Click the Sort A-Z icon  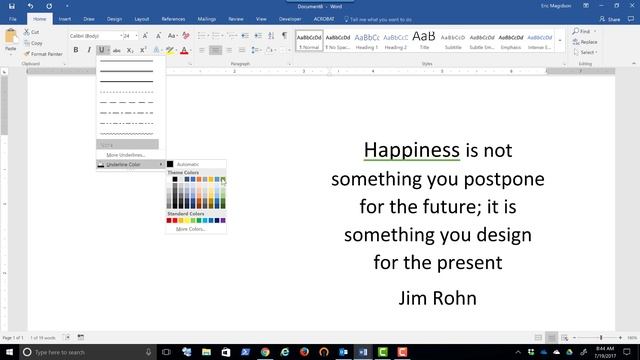[271, 36]
